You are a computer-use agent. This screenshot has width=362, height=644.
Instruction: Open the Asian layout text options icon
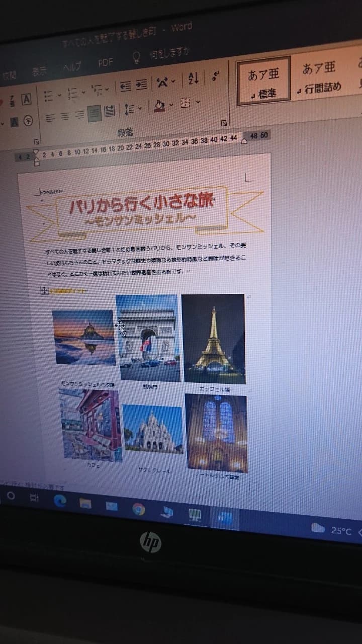(x=162, y=83)
